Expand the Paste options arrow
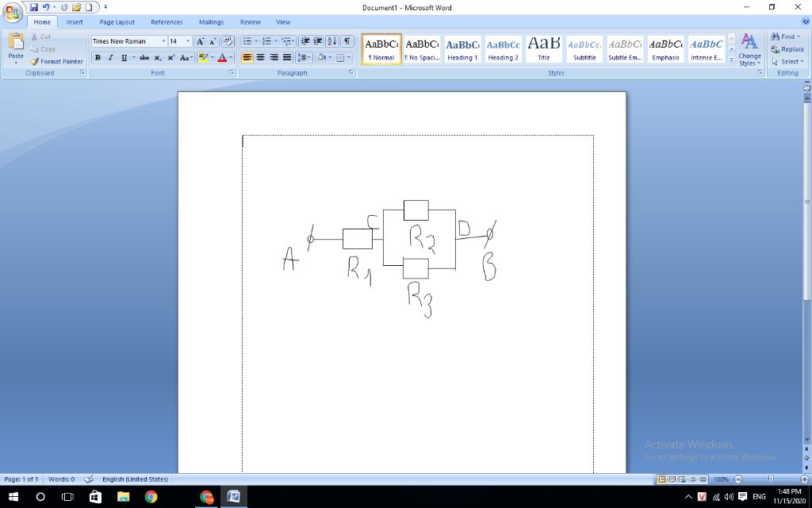This screenshot has height=508, width=812. point(16,62)
